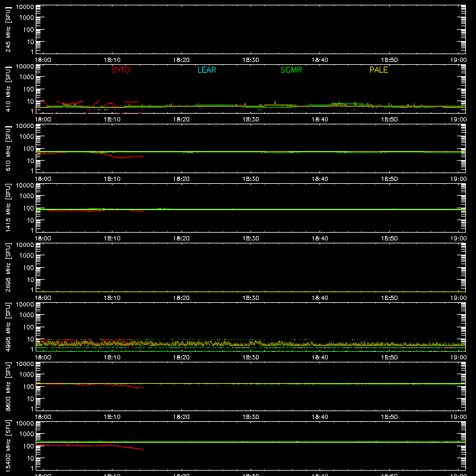Click the 10000 tick of the 245 MHz panel
The width and height of the screenshot is (476, 476).
[x=25, y=7]
